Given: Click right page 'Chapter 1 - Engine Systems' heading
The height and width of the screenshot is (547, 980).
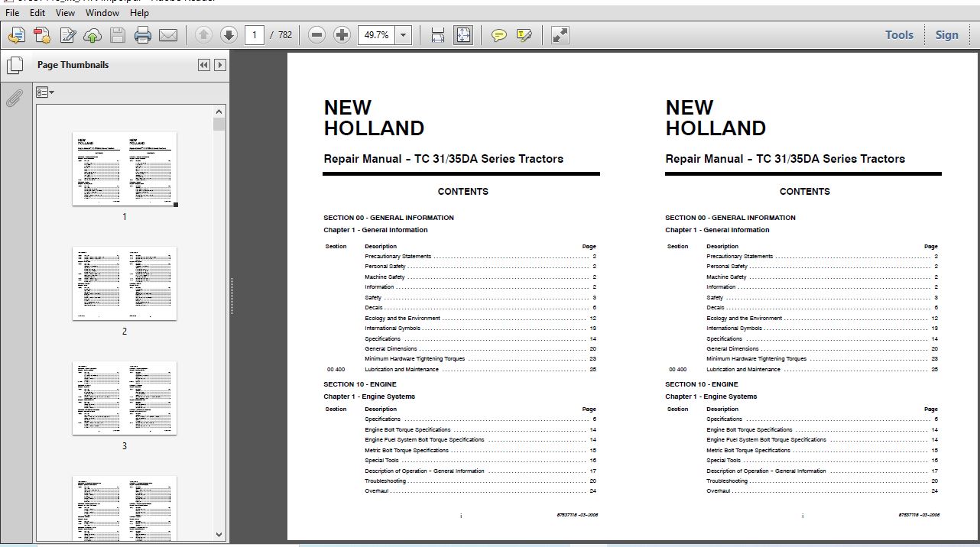Looking at the screenshot, I should pos(711,396).
